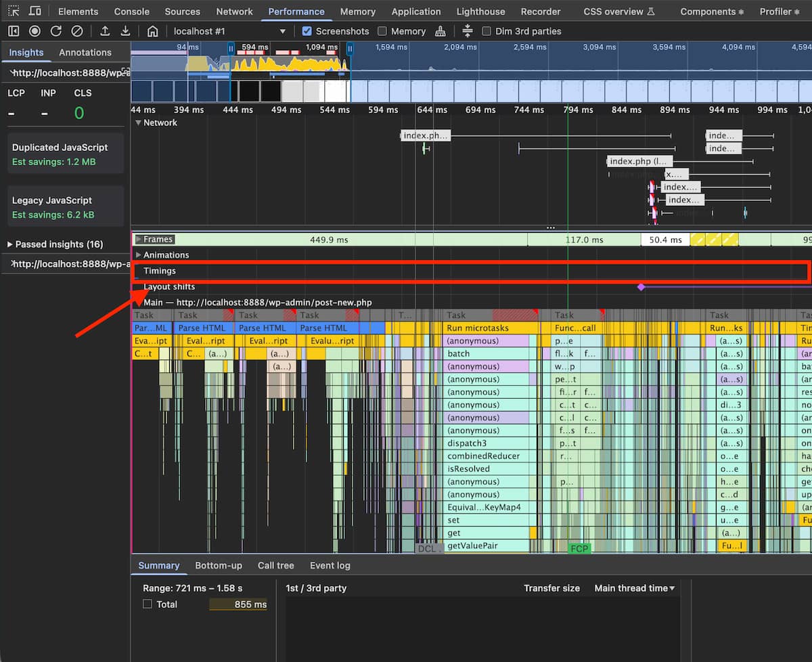Switch to the Bottom-up tab

[219, 565]
